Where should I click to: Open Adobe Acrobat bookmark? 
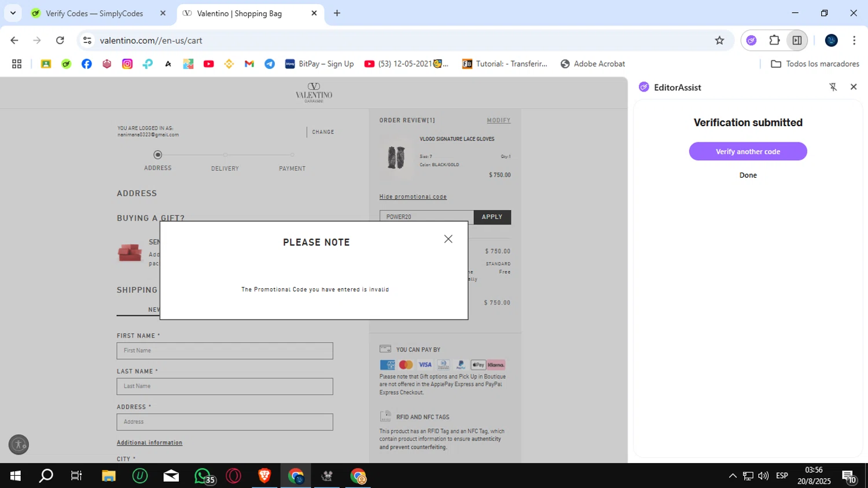593,64
